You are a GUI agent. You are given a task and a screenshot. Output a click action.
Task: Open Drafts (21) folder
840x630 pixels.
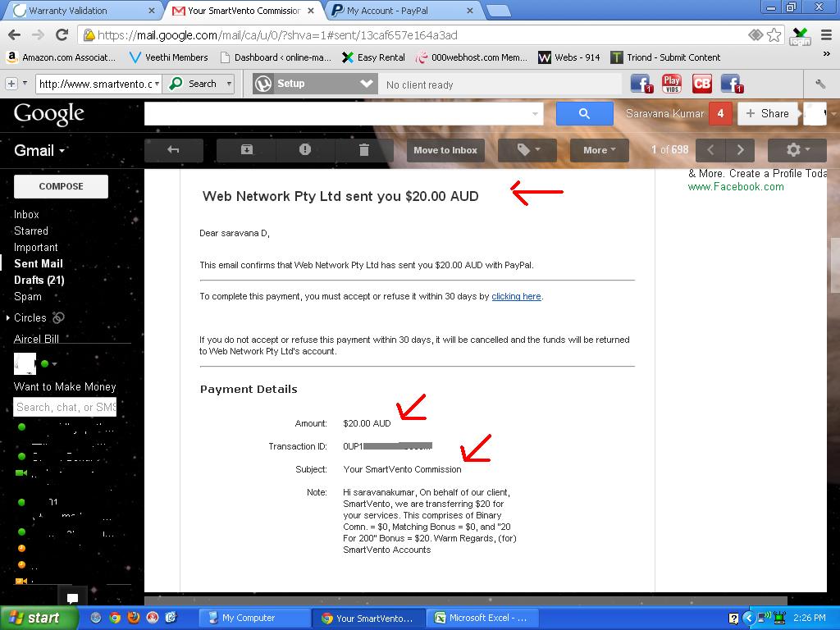(x=39, y=280)
